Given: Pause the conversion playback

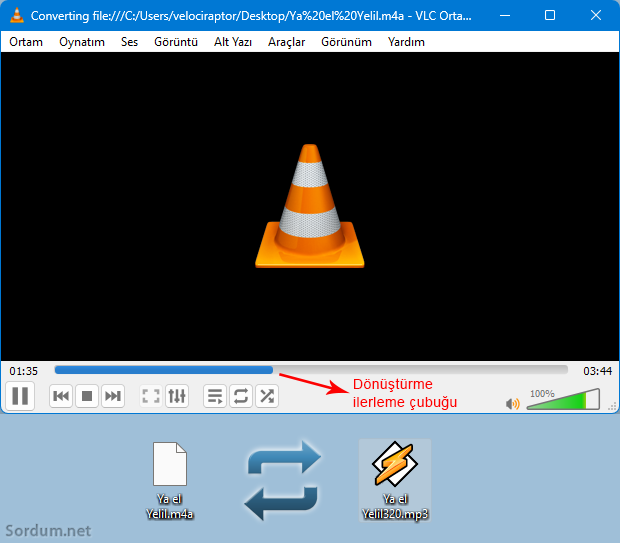Looking at the screenshot, I should [x=20, y=396].
